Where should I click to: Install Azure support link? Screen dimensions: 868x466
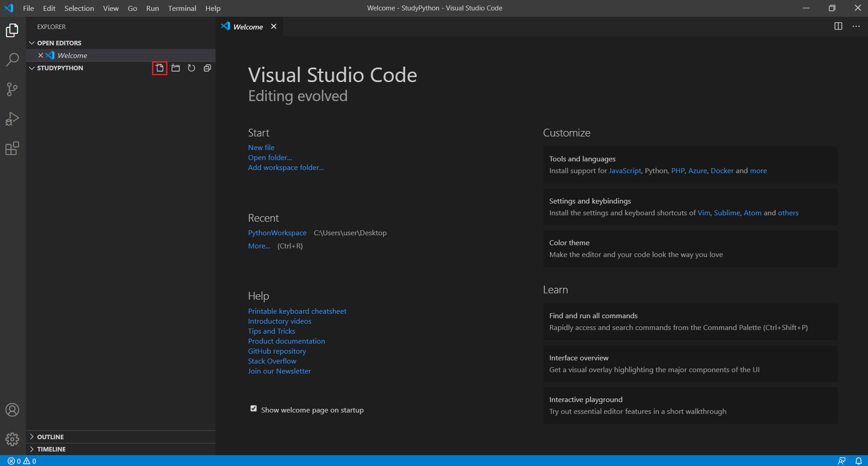tap(697, 171)
